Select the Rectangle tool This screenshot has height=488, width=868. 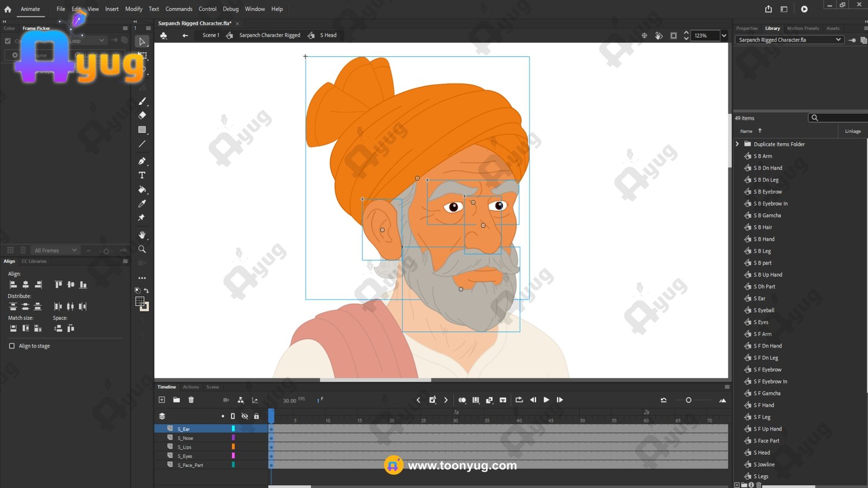tap(142, 130)
